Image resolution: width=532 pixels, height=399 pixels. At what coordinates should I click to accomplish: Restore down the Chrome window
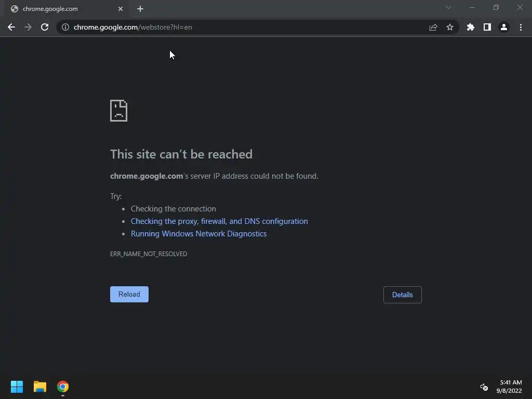(496, 7)
